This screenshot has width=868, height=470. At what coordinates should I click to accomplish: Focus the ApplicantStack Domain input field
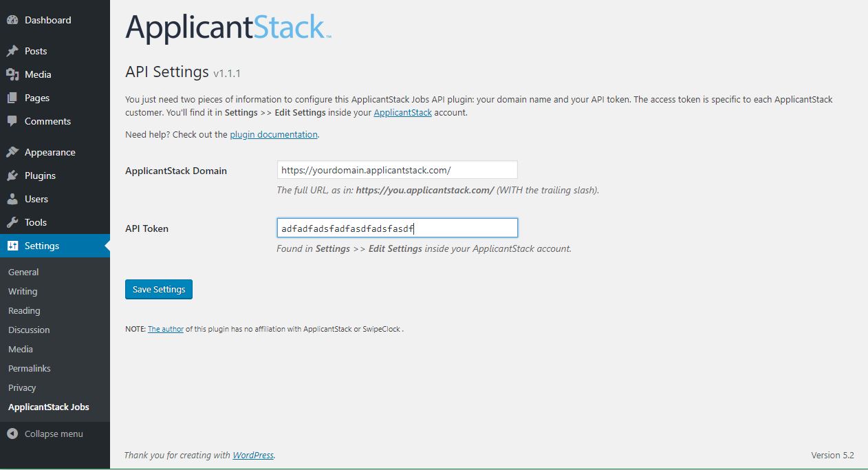397,170
